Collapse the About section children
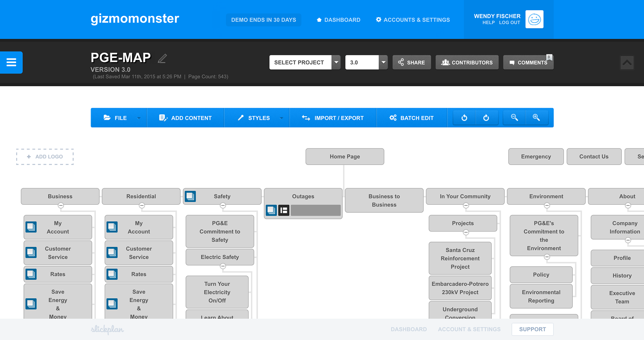The width and height of the screenshot is (644, 340). point(628,205)
